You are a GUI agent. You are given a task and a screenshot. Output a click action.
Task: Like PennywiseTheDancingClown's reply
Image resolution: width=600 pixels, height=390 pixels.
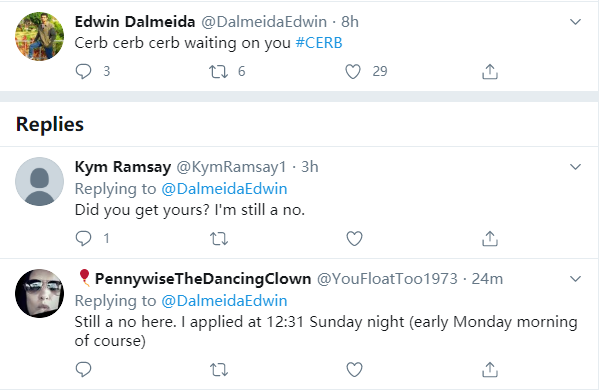pos(354,370)
